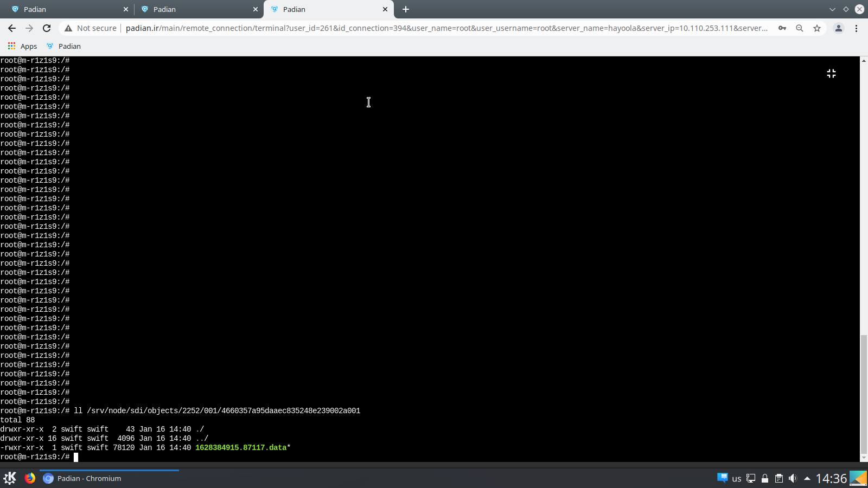
Task: Click the address bar URL field
Action: click(446, 28)
